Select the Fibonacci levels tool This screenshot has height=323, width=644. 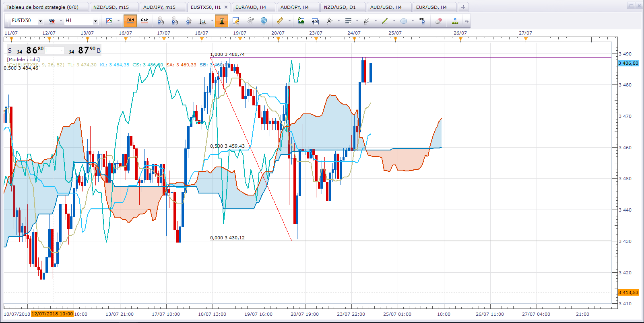[x=348, y=21]
